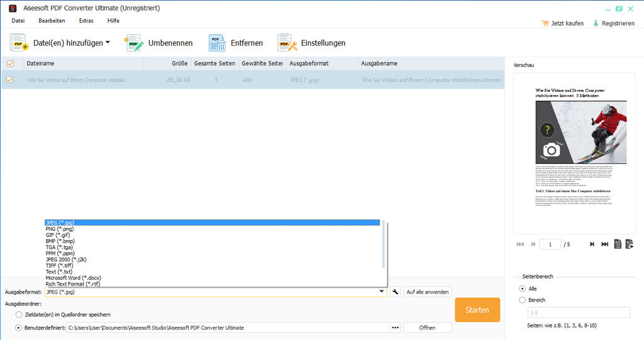644x340 pixels.
Task: Click the custom output folder path field
Action: pyautogui.click(x=228, y=327)
